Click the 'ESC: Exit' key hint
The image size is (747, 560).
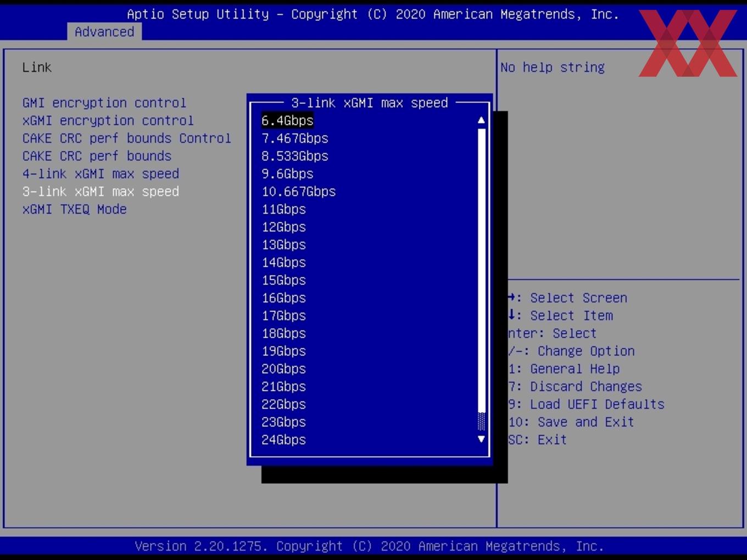pos(538,440)
